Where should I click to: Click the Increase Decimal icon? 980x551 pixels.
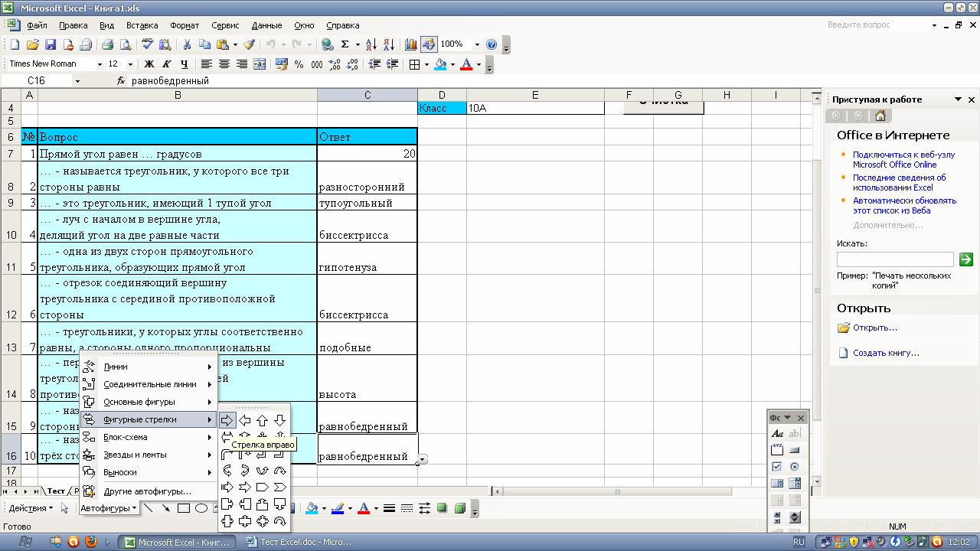(x=335, y=64)
